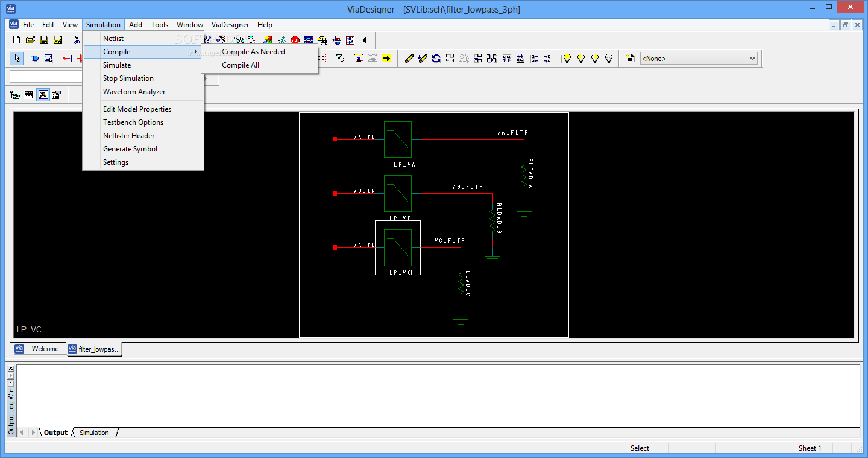Select the red pin placement tool

[67, 59]
